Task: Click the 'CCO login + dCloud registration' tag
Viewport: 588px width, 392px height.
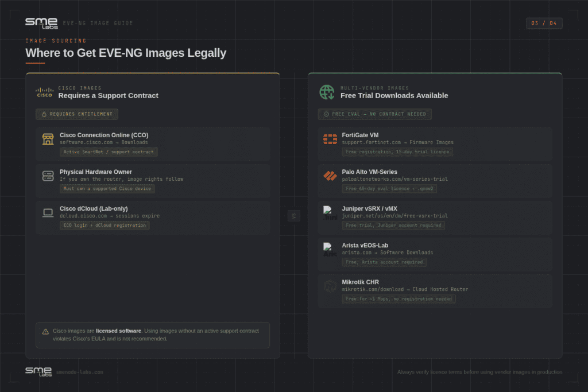Action: pos(105,225)
